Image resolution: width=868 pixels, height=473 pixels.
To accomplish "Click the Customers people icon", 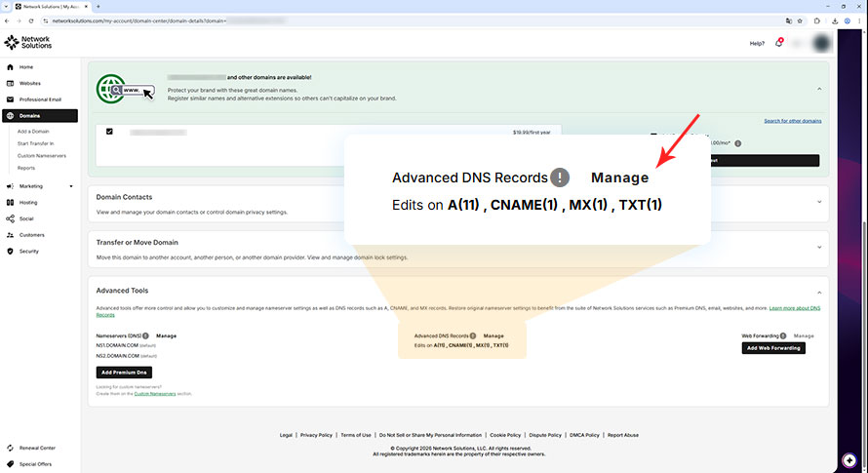I will pos(10,235).
